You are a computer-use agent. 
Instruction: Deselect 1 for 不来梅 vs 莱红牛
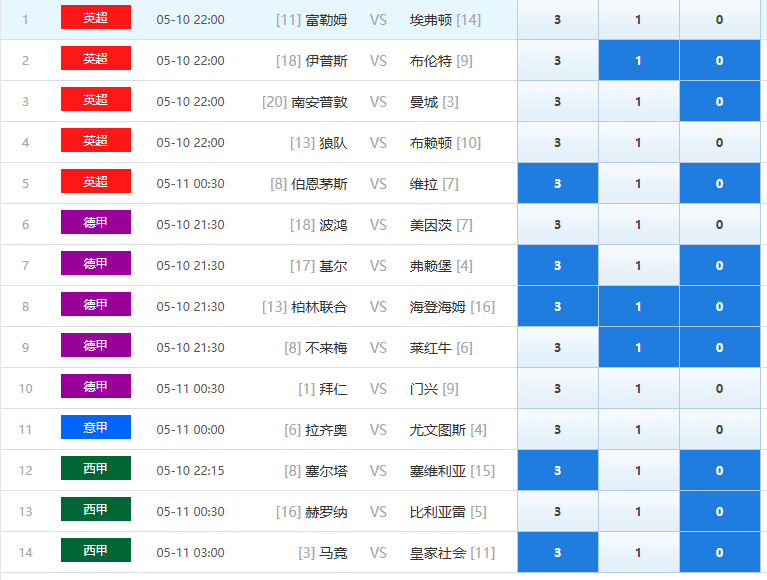pos(638,348)
